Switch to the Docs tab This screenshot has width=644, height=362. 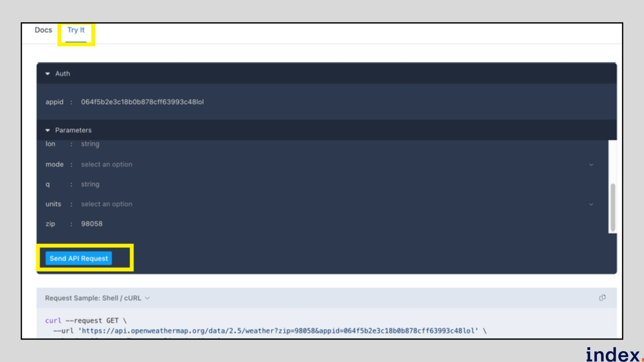click(x=43, y=30)
